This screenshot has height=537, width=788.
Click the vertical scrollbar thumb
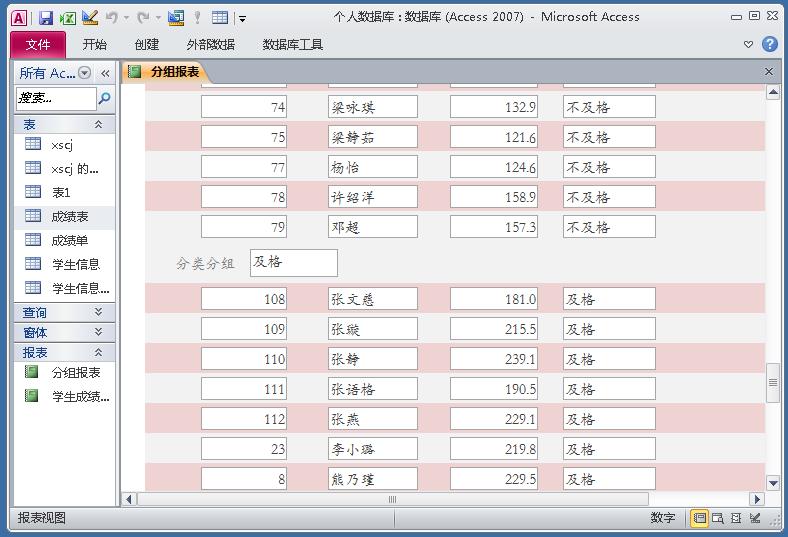pyautogui.click(x=773, y=383)
